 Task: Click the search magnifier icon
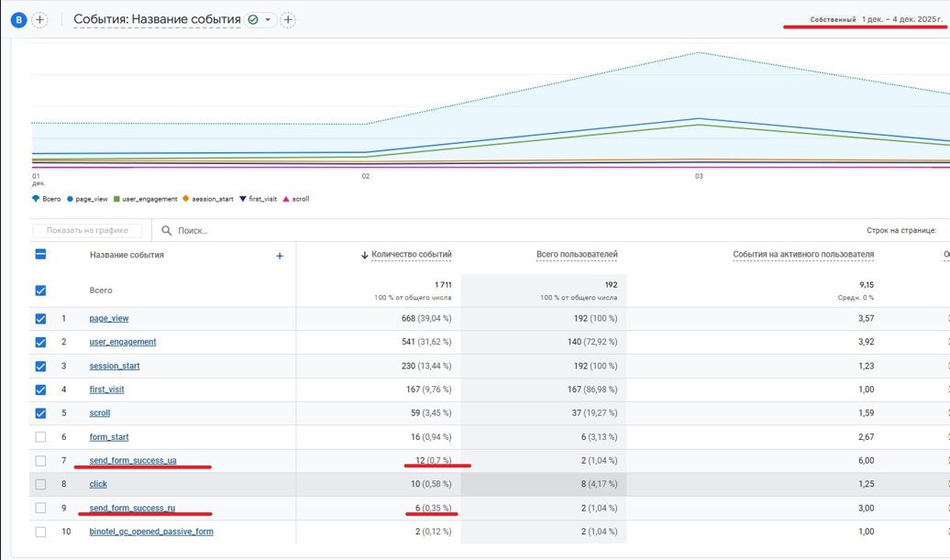tap(167, 231)
